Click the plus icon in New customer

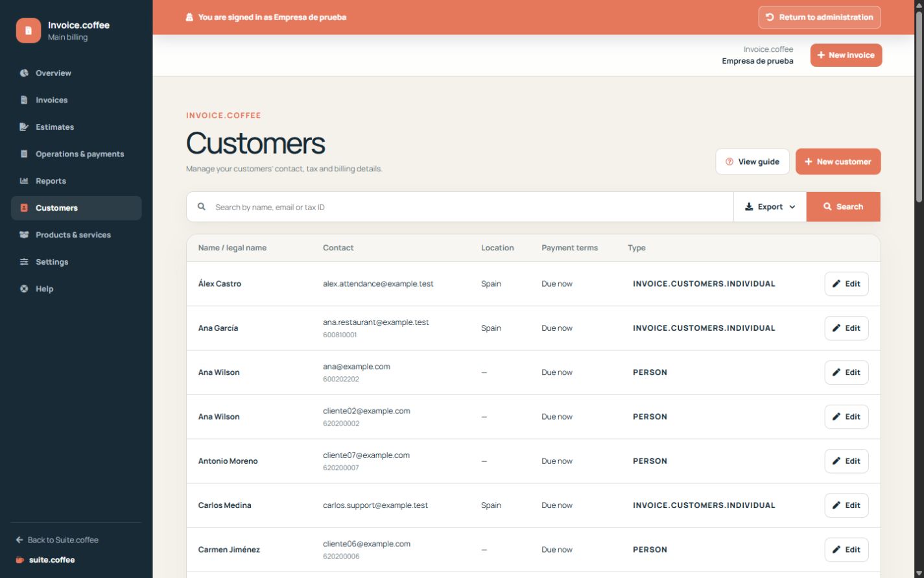809,162
